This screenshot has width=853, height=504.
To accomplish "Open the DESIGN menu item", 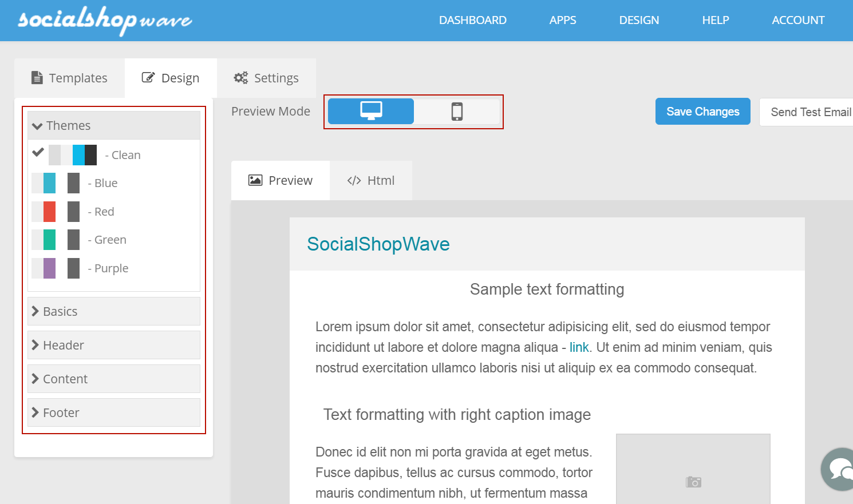I will click(639, 20).
